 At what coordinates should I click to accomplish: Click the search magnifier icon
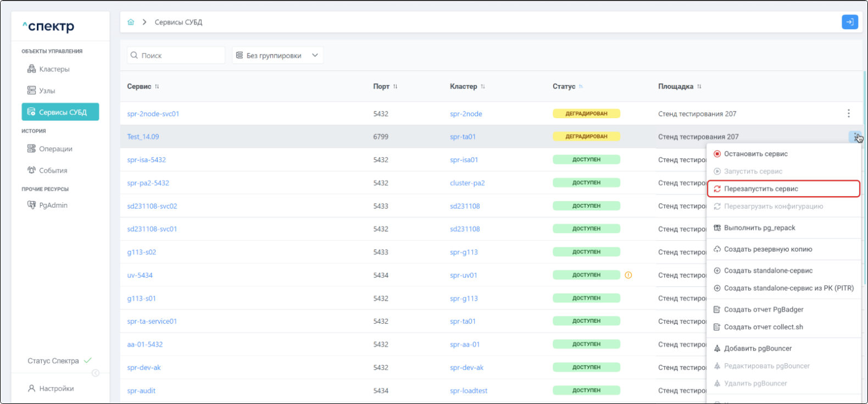coord(134,55)
